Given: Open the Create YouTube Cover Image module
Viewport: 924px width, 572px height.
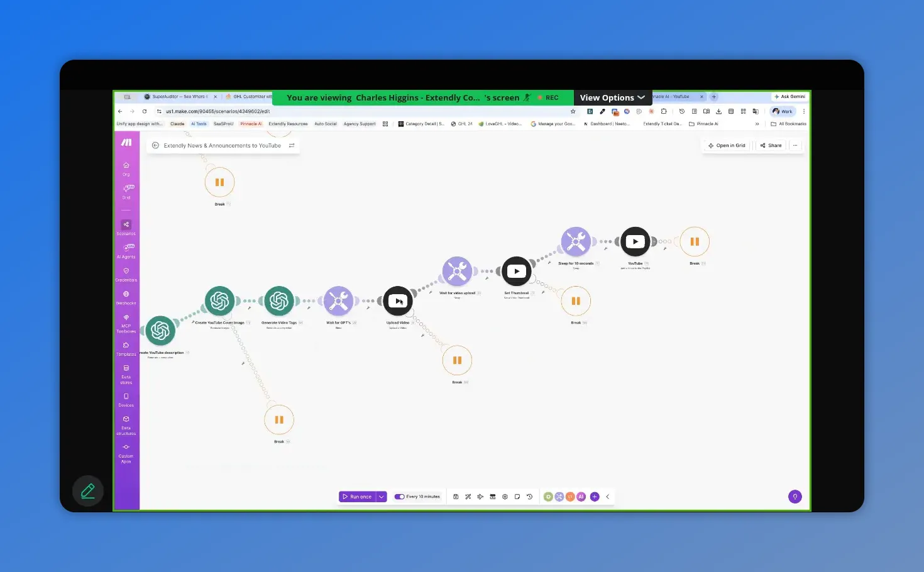Looking at the screenshot, I should [x=219, y=300].
